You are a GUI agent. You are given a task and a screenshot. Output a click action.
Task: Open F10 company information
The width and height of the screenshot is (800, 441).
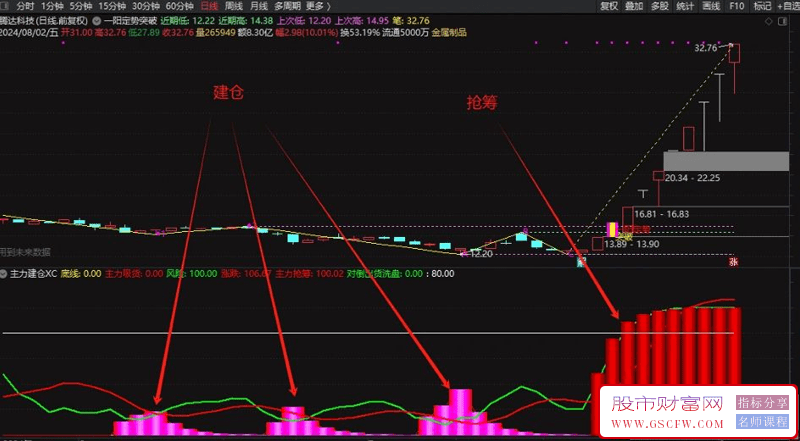[737, 6]
